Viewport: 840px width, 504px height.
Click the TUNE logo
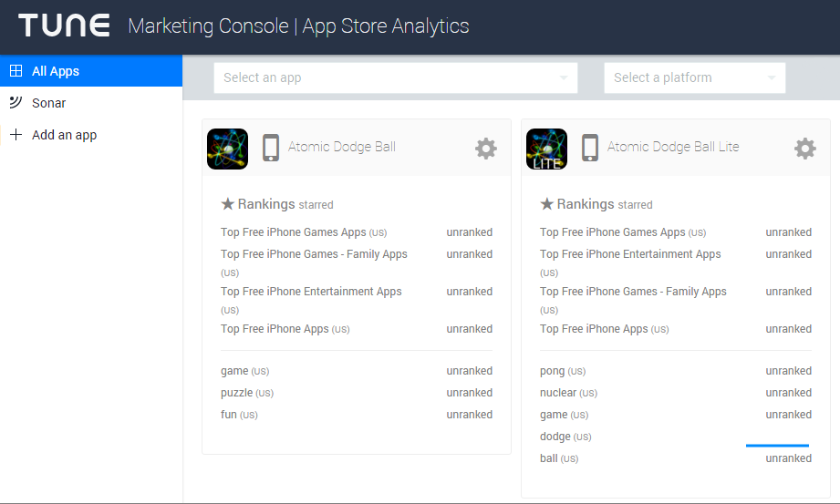64,26
